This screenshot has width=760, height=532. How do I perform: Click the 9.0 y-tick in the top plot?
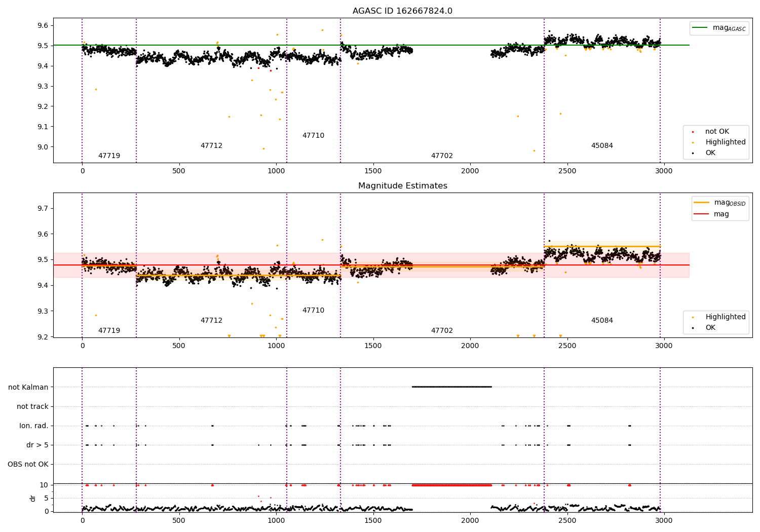tap(42, 147)
